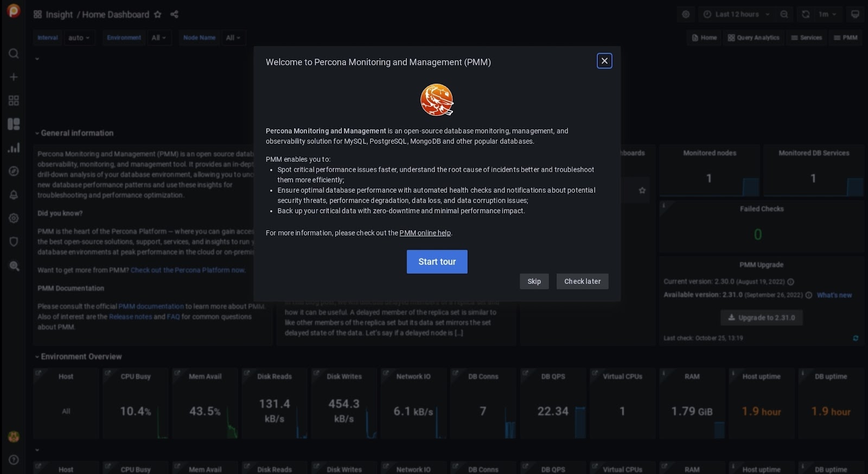Star the Home Dashboard as favorite

tap(157, 15)
